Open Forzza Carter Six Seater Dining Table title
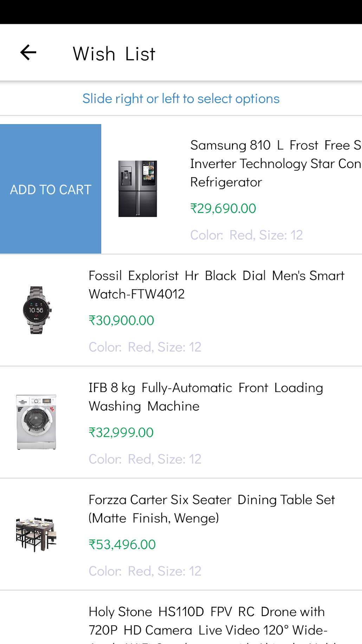362x644 pixels. point(212,509)
